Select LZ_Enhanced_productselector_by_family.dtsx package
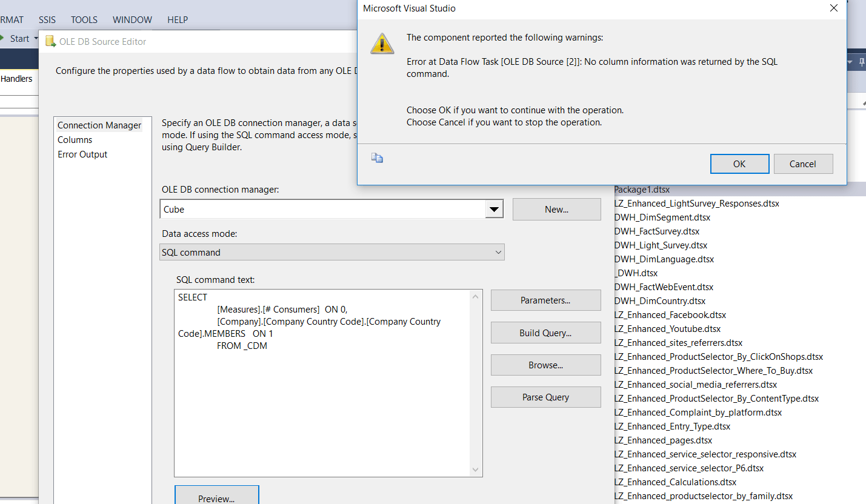 tap(704, 496)
